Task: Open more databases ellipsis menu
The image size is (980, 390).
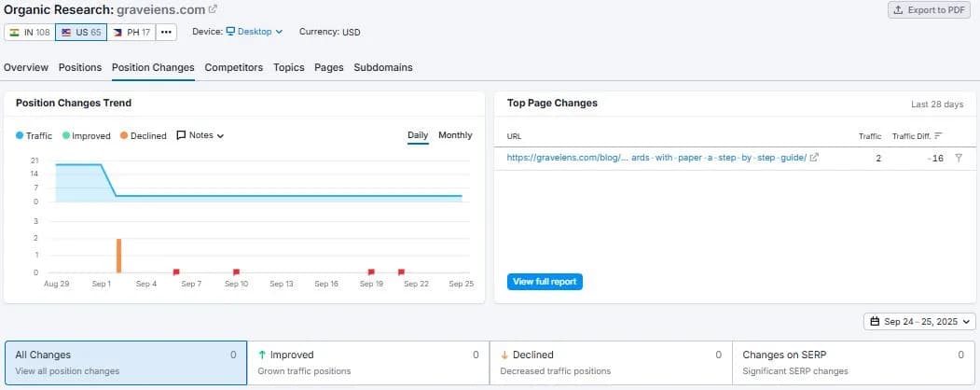Action: (x=166, y=32)
